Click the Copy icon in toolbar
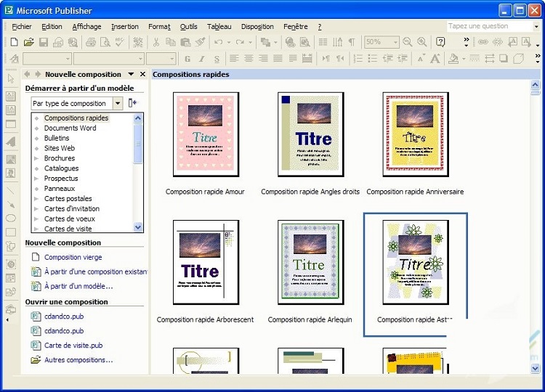This screenshot has height=392, width=545. (171, 42)
